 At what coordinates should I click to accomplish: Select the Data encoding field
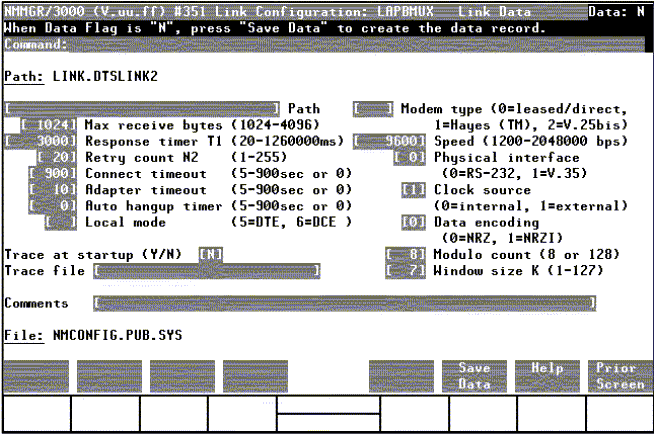[x=414, y=222]
